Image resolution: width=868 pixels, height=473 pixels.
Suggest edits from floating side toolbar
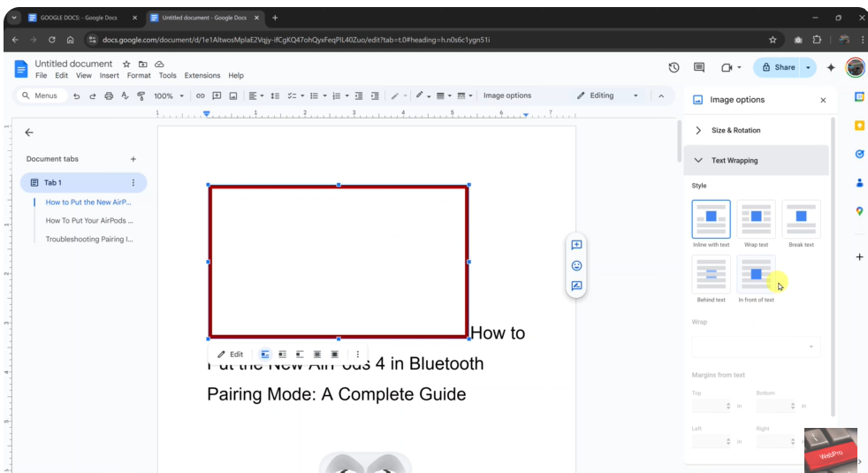[x=576, y=286]
